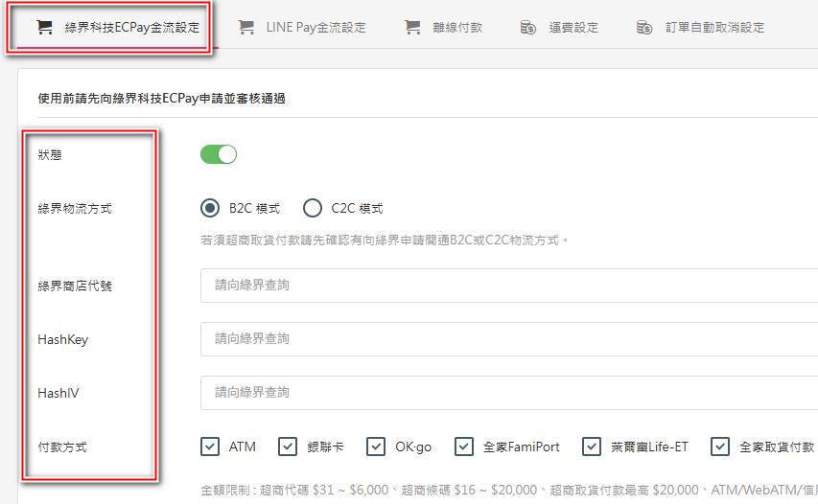Select the B2C 模式 radio button
The height and width of the screenshot is (504, 818).
pos(210,209)
